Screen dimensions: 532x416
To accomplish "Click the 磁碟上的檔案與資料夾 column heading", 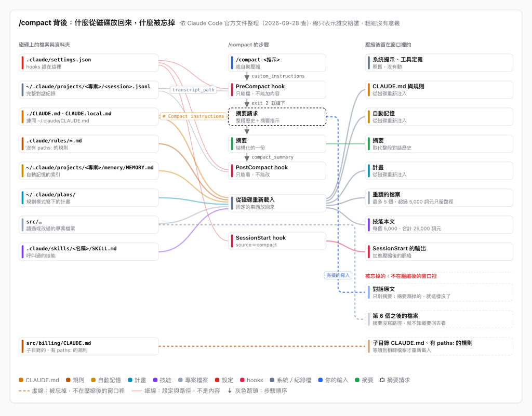I will (45, 45).
